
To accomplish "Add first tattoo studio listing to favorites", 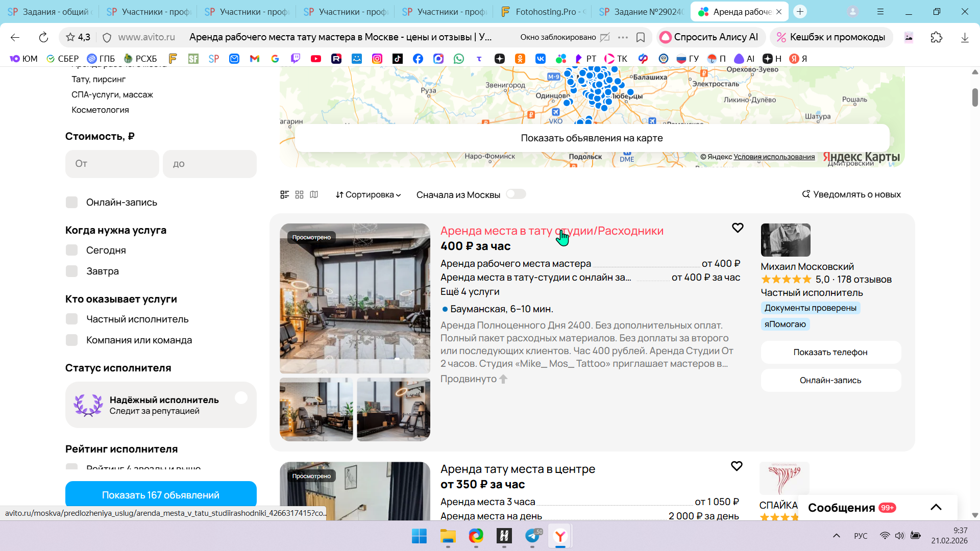I will click(x=737, y=228).
